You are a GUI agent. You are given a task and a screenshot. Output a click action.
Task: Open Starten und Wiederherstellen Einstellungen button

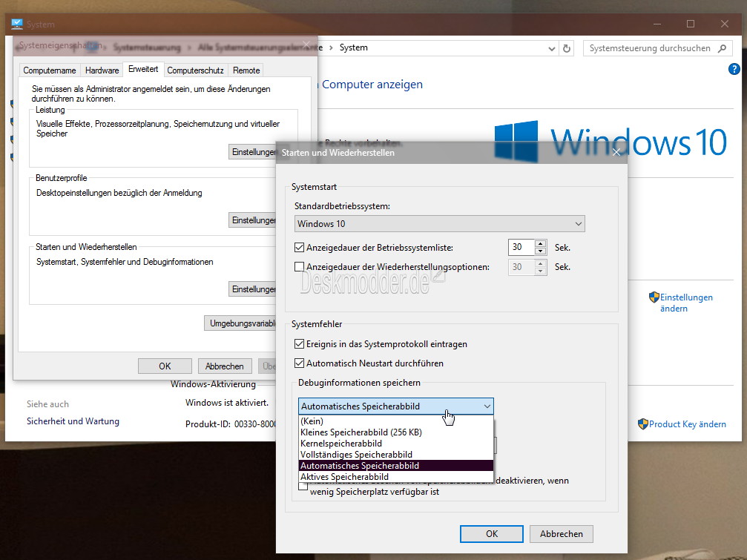(253, 289)
